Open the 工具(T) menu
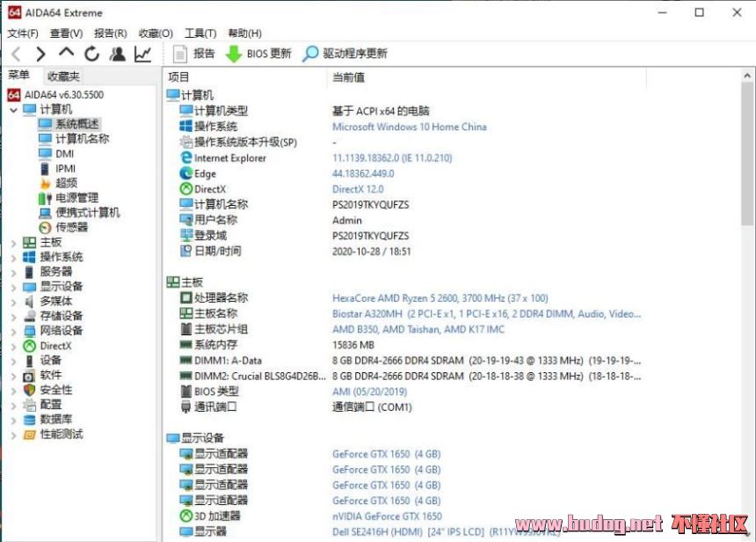The width and height of the screenshot is (756, 542). click(x=200, y=33)
